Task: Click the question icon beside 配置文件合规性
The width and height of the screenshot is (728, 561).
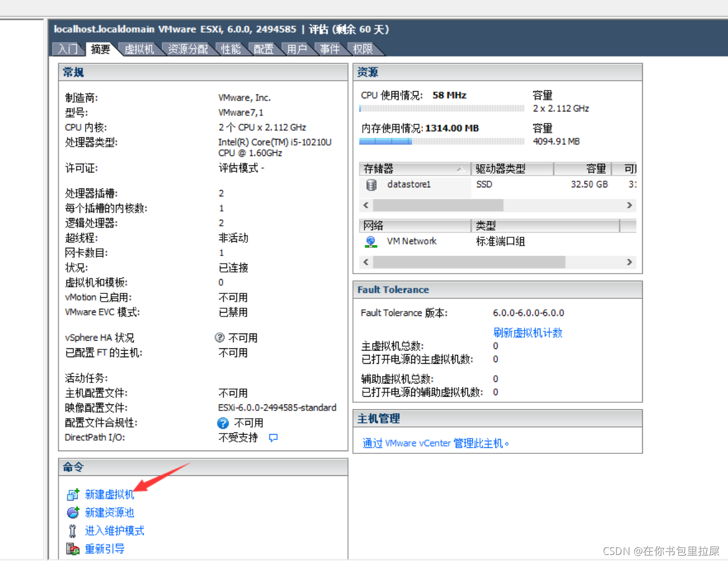Action: click(223, 423)
